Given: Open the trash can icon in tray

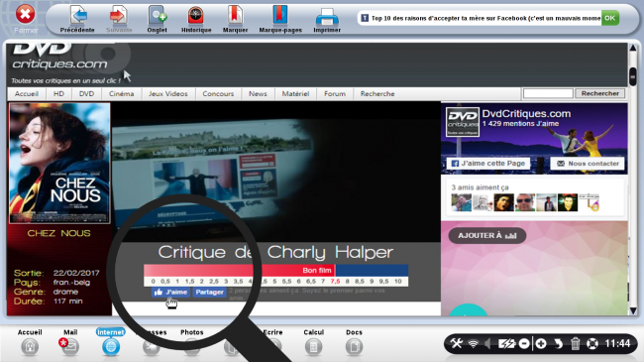Looking at the screenshot, I should [x=576, y=343].
